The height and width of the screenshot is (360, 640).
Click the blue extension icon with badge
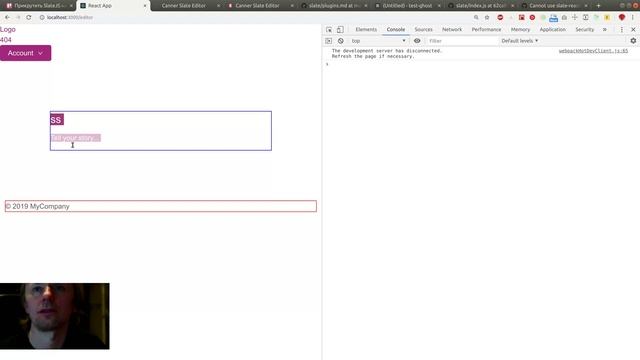point(553,18)
